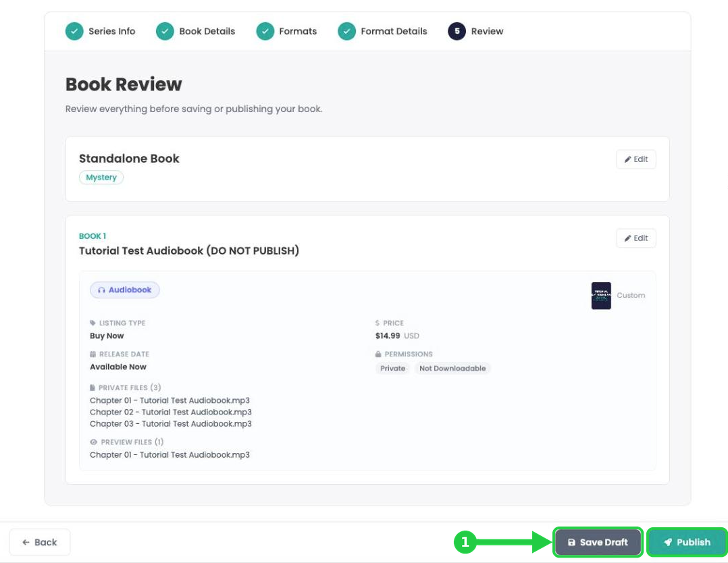The width and height of the screenshot is (728, 563).
Task: Click pencil icon in Book 1 Edit button
Action: 628,238
